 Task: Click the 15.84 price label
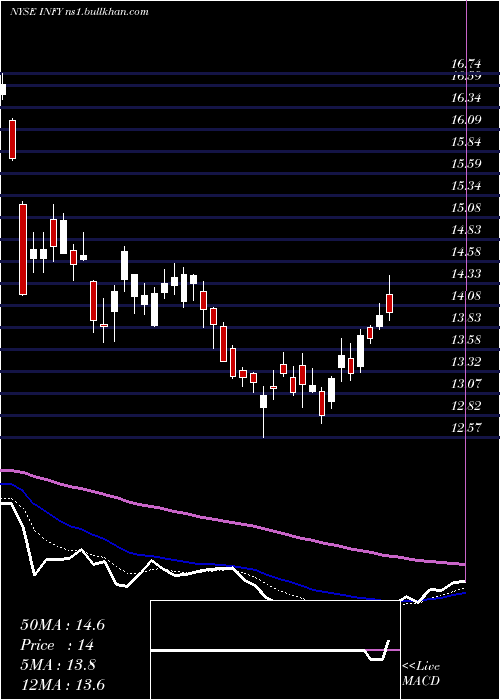[467, 142]
